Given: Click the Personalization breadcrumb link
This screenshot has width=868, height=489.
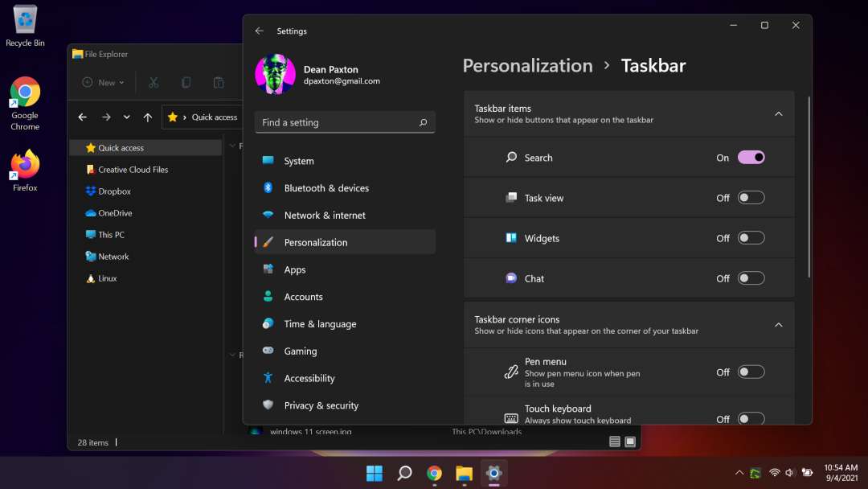Looking at the screenshot, I should click(527, 66).
